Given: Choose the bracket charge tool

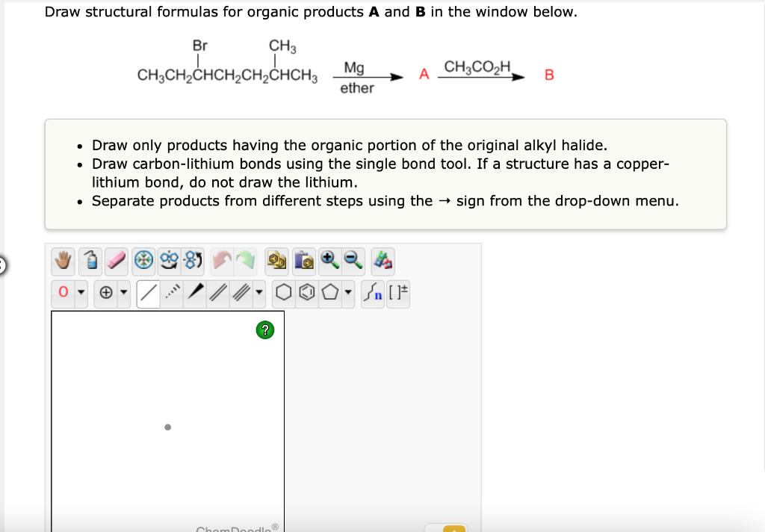Looking at the screenshot, I should (397, 293).
